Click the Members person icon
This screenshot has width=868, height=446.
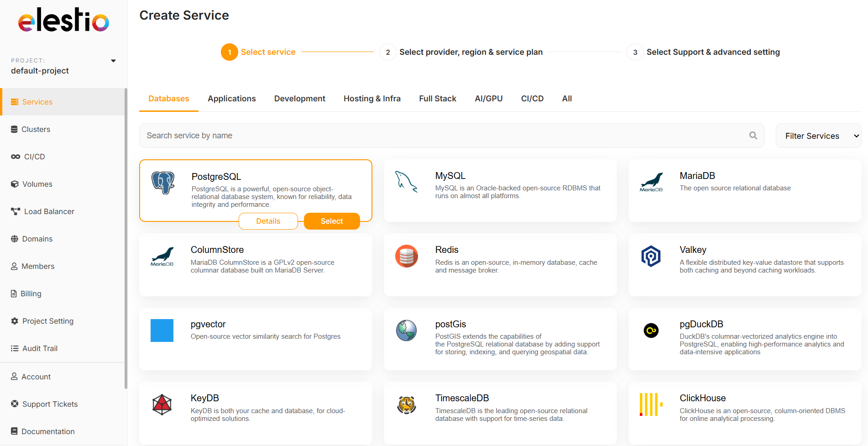pyautogui.click(x=14, y=266)
